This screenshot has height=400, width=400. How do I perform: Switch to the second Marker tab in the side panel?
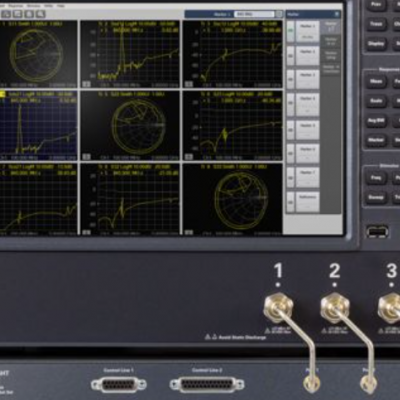(x=331, y=41)
